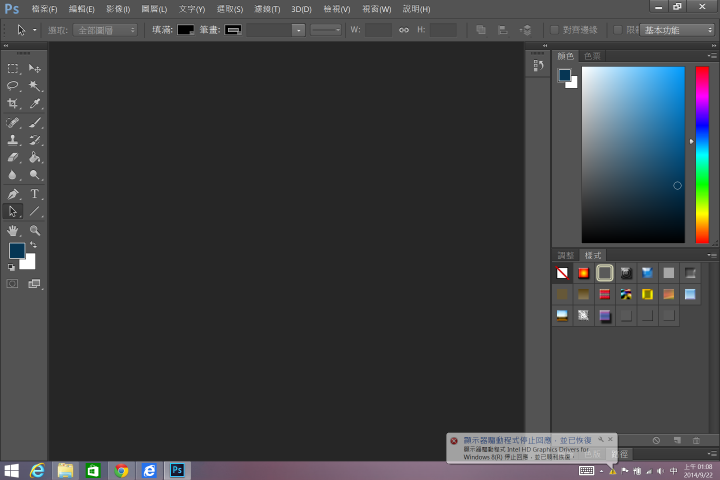Click the stroke color box in options bar
The height and width of the screenshot is (480, 720).
(233, 30)
